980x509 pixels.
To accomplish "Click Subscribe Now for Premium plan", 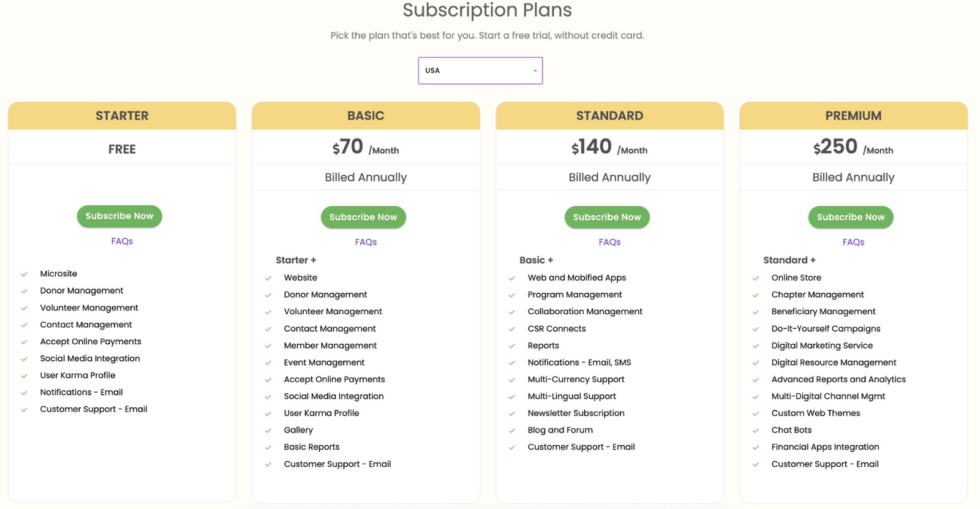I will coord(851,217).
